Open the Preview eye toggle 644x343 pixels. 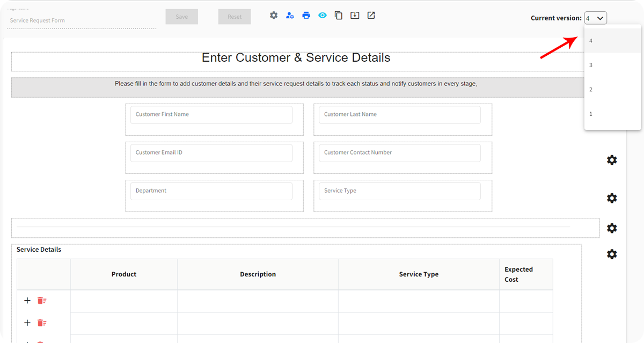(x=322, y=15)
